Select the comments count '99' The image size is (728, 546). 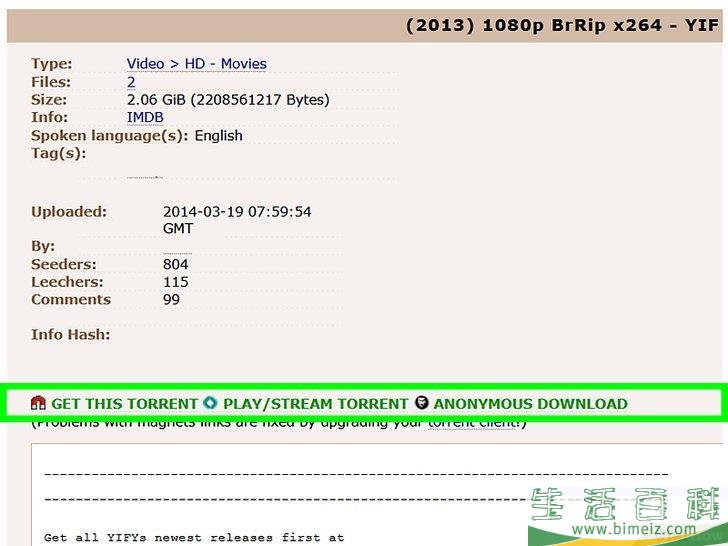pyautogui.click(x=171, y=299)
